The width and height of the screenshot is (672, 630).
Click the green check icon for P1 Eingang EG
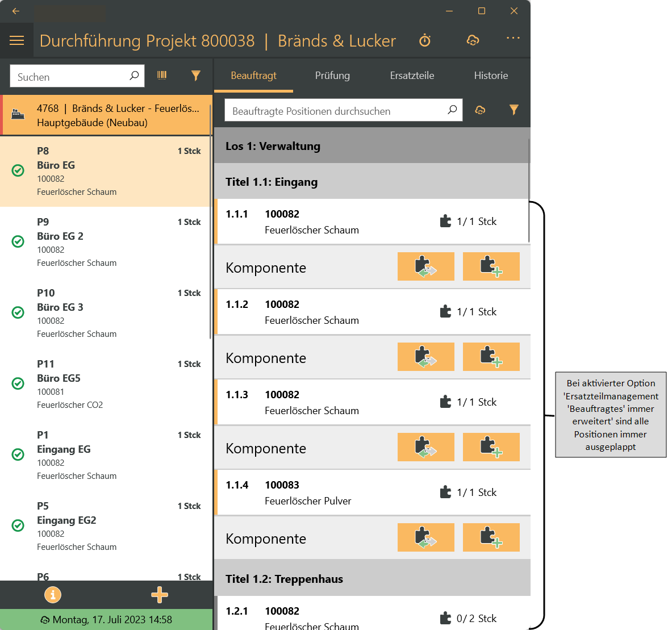coord(18,454)
